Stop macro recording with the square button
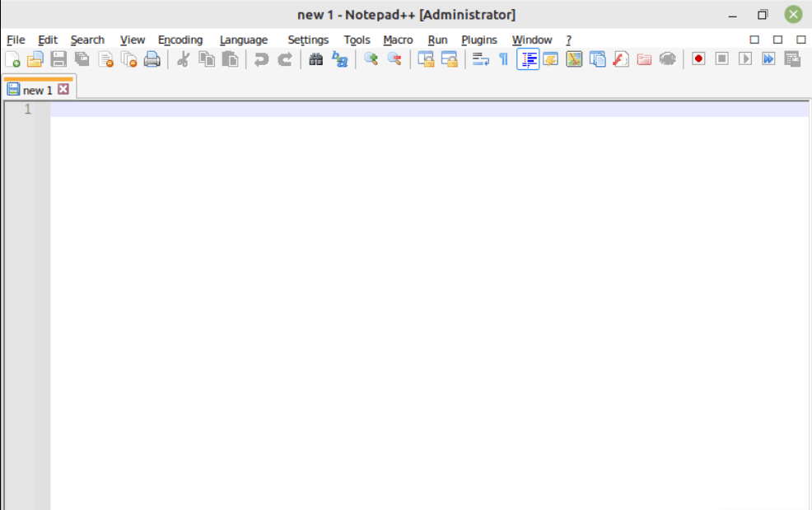Viewport: 812px width, 510px height. click(721, 59)
